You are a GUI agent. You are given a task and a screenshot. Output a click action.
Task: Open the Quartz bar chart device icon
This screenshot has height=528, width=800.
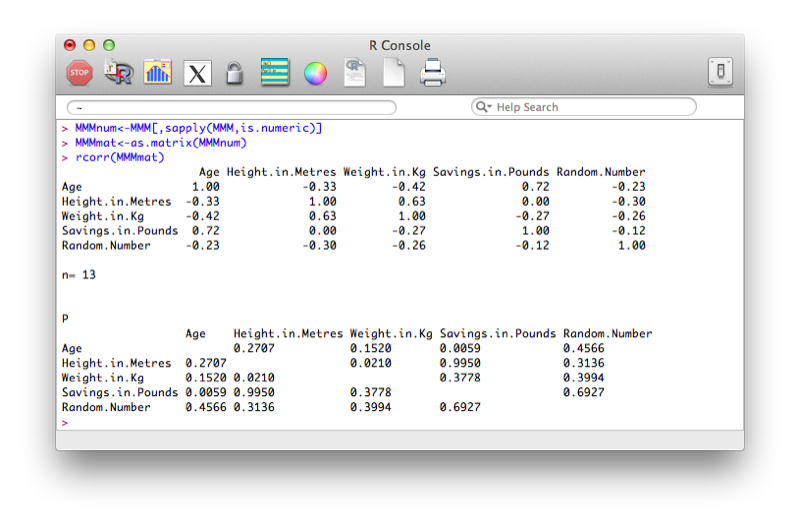[x=158, y=72]
